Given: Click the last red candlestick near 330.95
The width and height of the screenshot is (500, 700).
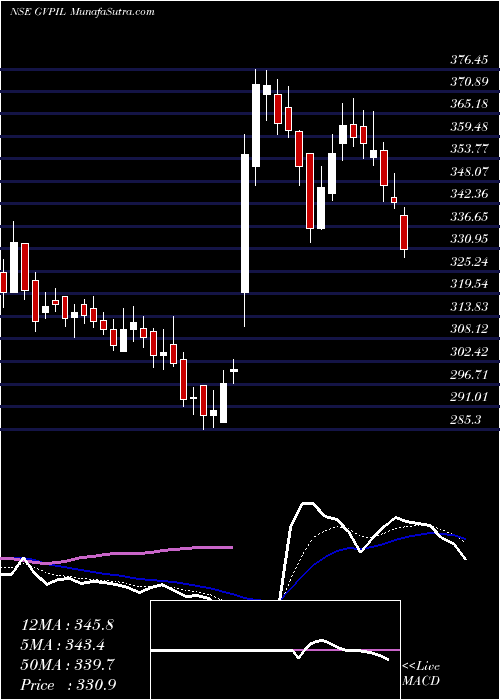Looking at the screenshot, I should tap(404, 232).
